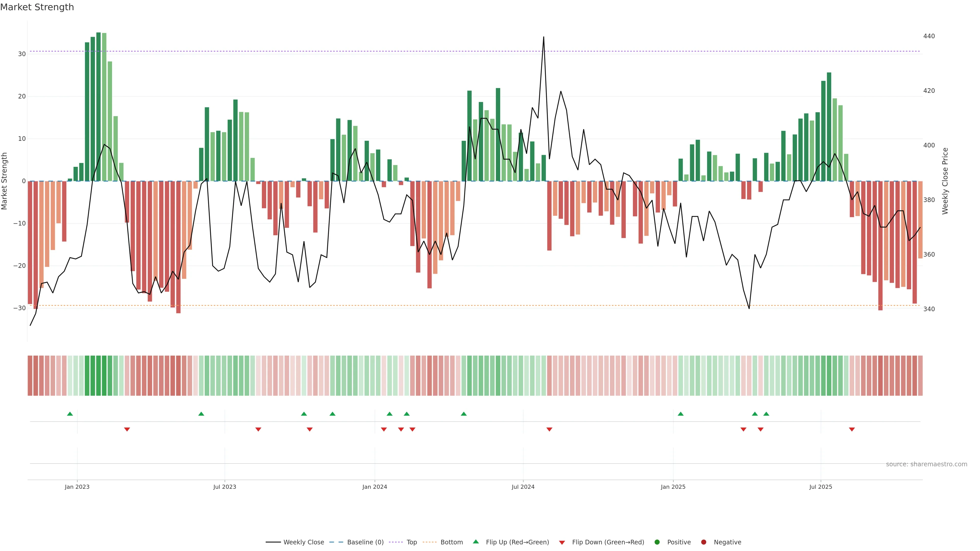Click the first flip-up triangle before Jan 2023
The width and height of the screenshot is (980, 551).
70,414
